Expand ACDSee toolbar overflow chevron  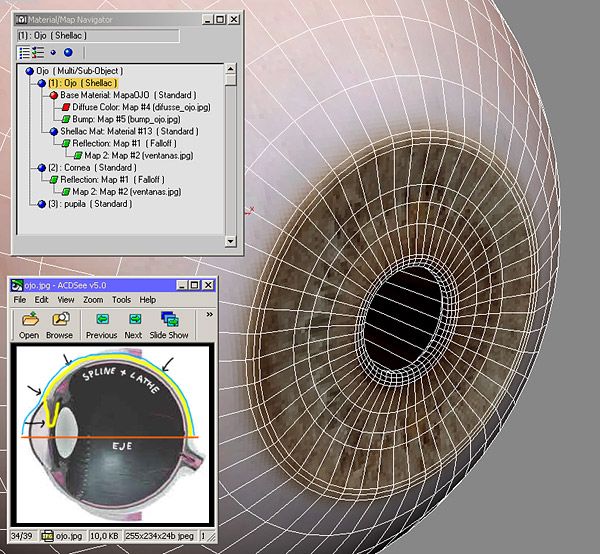210,314
